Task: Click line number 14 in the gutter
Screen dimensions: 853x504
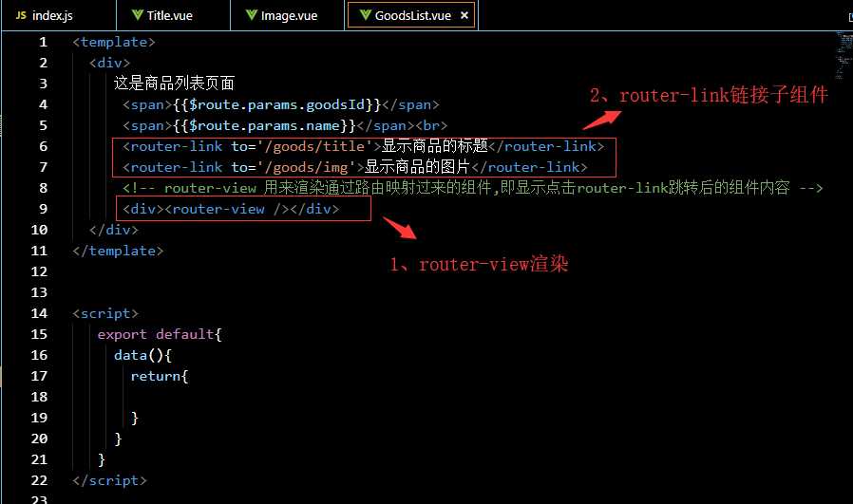Action: tap(39, 313)
